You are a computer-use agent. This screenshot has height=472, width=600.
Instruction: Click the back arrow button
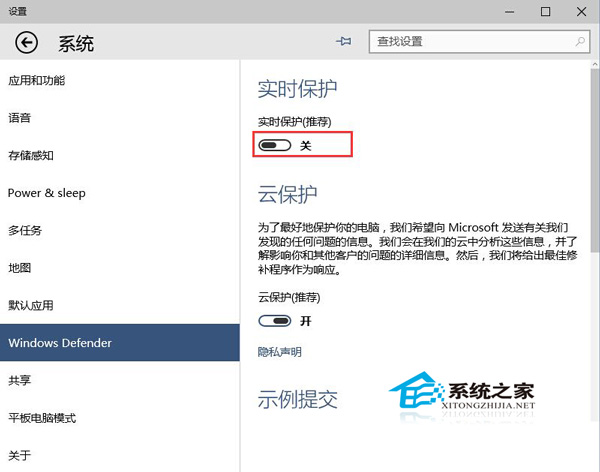pyautogui.click(x=26, y=42)
